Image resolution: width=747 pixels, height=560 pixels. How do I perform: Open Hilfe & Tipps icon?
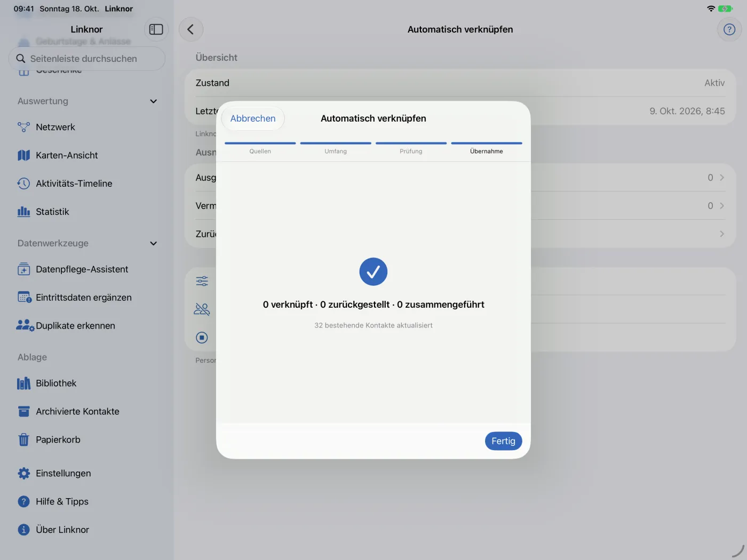(23, 502)
